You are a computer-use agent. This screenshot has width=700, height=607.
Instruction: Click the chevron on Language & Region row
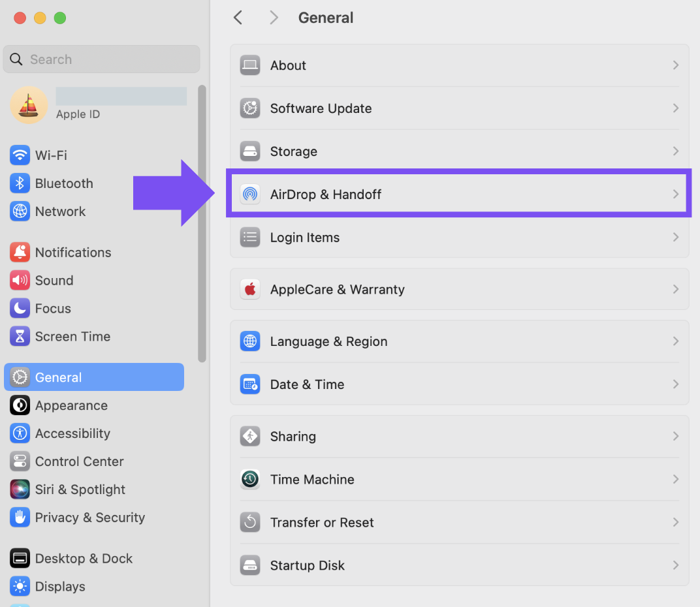pos(675,341)
